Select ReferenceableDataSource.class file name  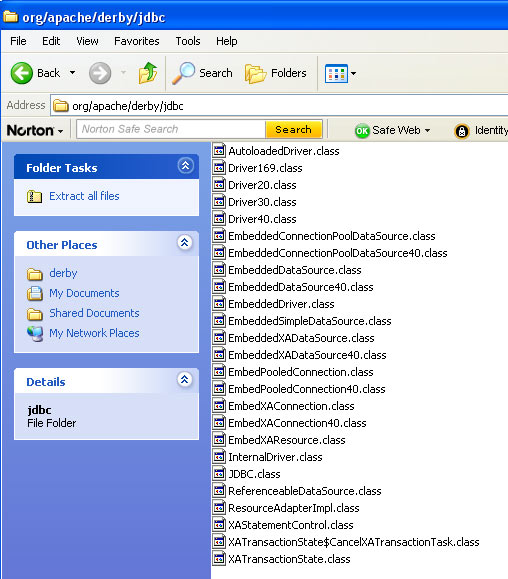point(305,491)
